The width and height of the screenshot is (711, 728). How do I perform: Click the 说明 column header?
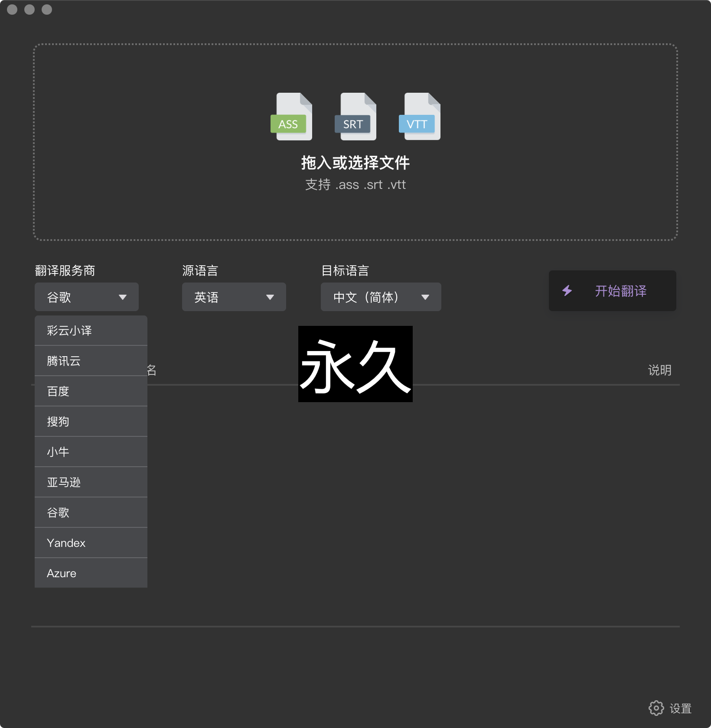[660, 370]
